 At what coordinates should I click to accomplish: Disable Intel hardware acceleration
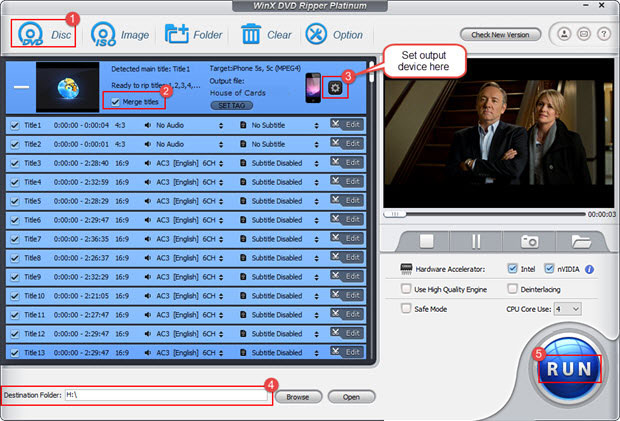pyautogui.click(x=512, y=269)
